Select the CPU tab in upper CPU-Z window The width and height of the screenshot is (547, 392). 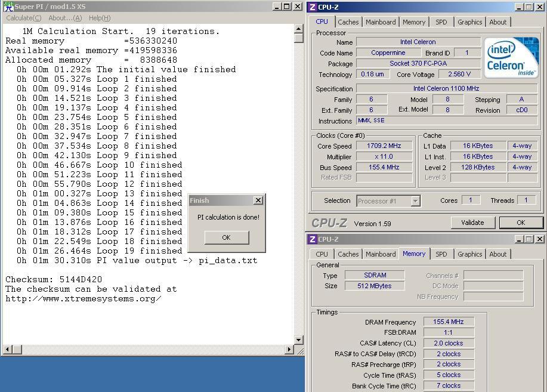pyautogui.click(x=322, y=21)
